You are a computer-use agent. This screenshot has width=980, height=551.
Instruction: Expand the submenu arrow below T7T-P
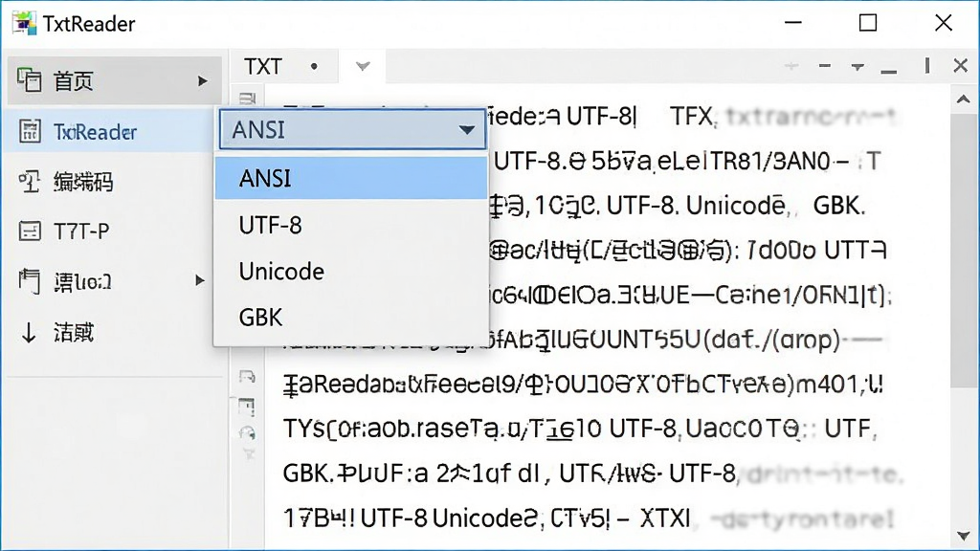199,280
